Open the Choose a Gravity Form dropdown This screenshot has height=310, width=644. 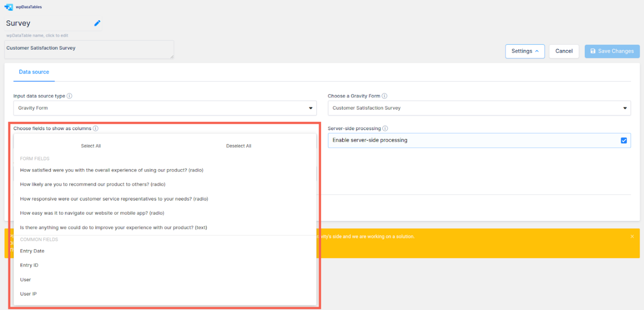479,108
